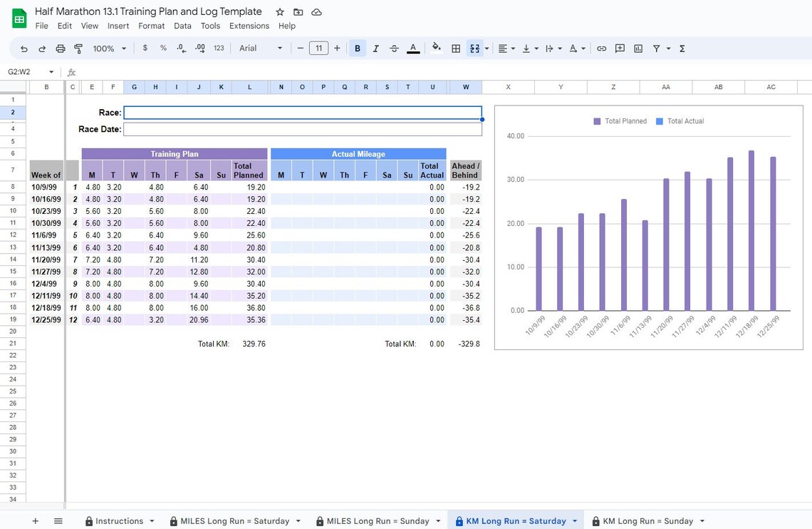The height and width of the screenshot is (529, 812).
Task: Open the functions menu with the sigma icon
Action: (681, 48)
